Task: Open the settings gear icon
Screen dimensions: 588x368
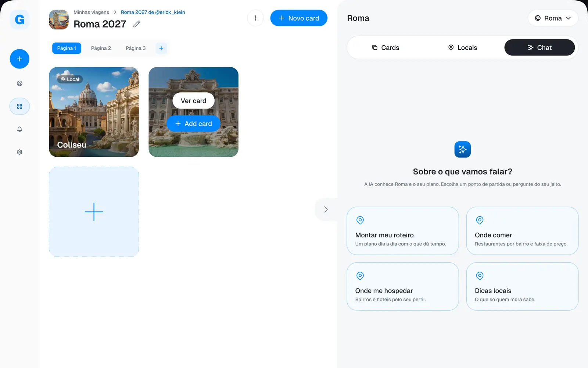Action: point(19,152)
